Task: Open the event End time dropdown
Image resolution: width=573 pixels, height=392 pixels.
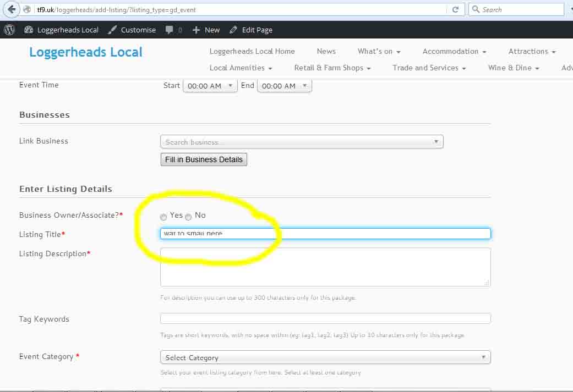Action: click(x=284, y=86)
